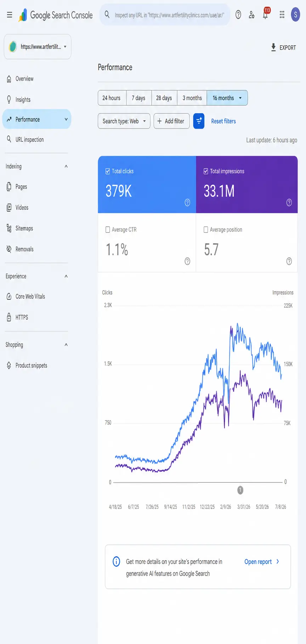Open the 16 months date range dropdown arrow

click(240, 98)
